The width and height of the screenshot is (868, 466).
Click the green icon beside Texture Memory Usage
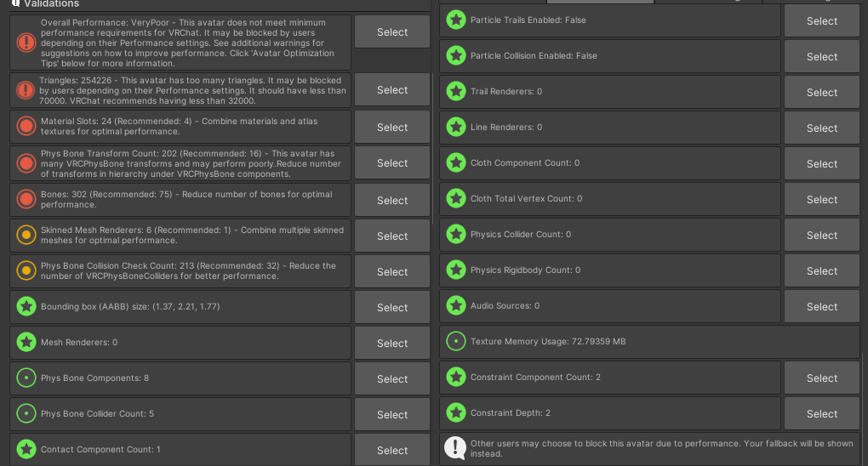point(456,342)
